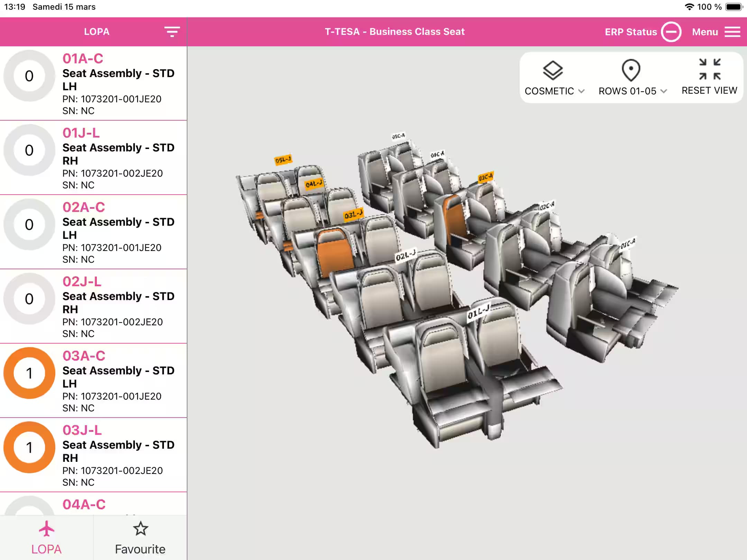747x560 pixels.
Task: Click the ROWS location pin icon
Action: point(631,70)
